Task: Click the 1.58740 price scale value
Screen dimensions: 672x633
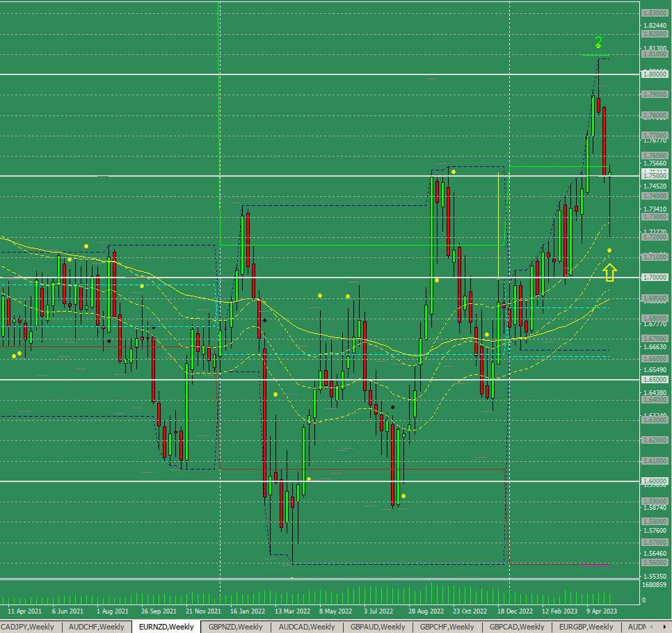Action: click(x=655, y=508)
